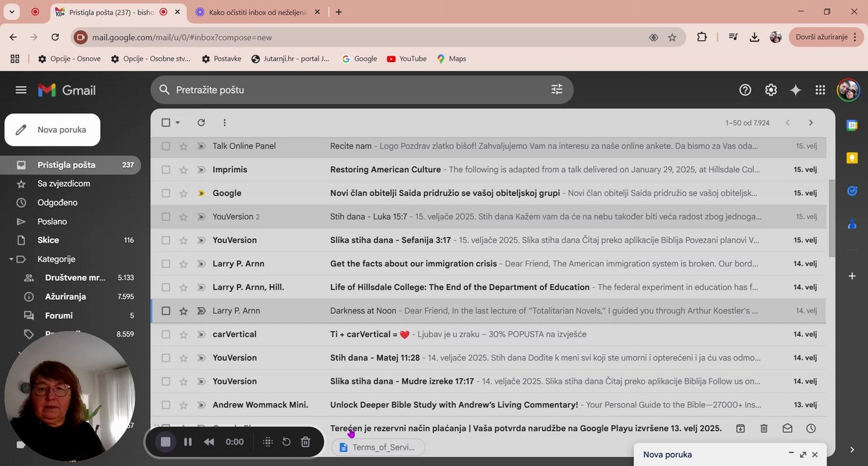Image resolution: width=868 pixels, height=466 pixels.
Task: Open Google Tasks side panel icon
Action: pos(852,191)
